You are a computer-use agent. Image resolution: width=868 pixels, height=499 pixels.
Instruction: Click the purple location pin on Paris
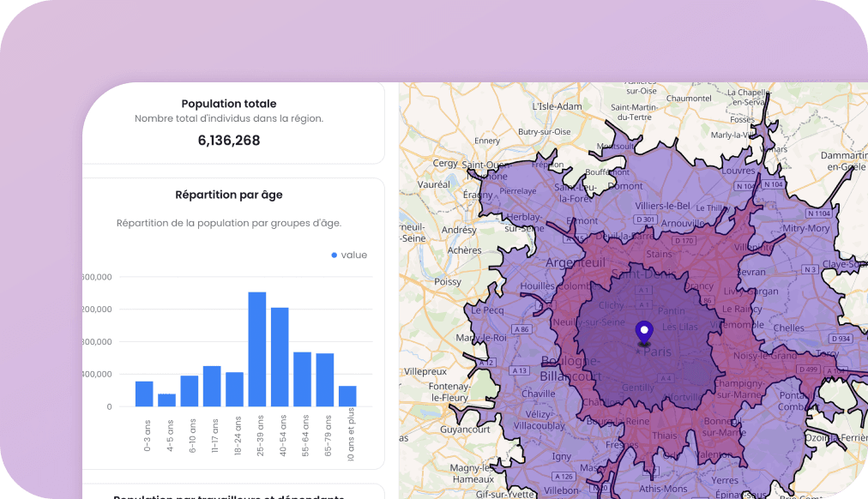(x=644, y=334)
